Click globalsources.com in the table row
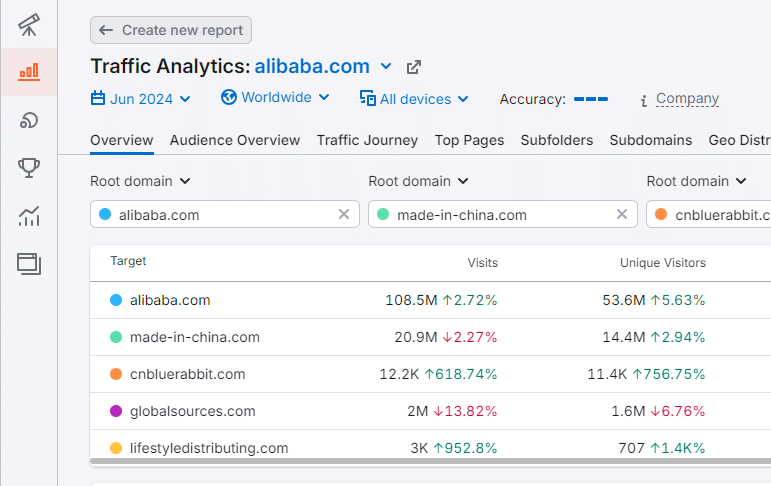Screen dimensions: 771x486 point(192,411)
